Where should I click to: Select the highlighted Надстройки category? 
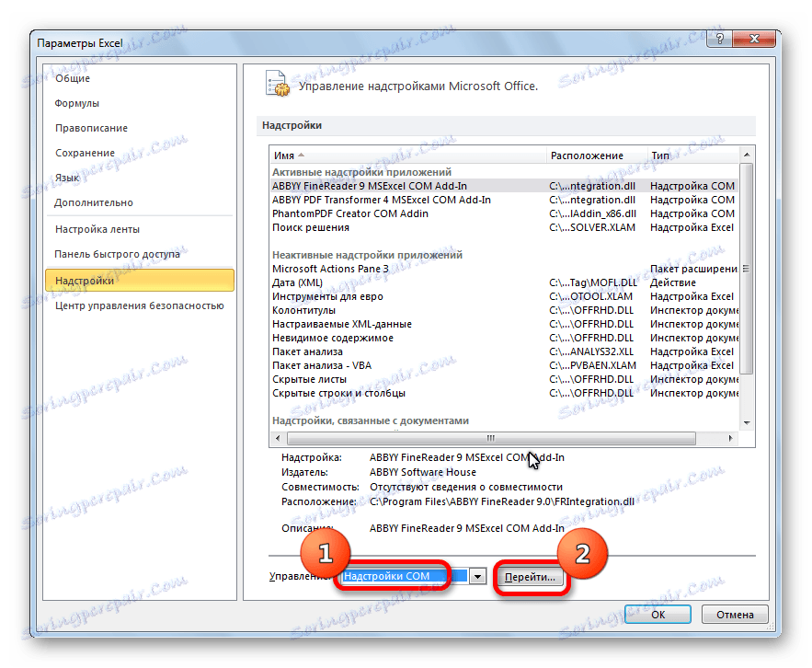coord(139,281)
